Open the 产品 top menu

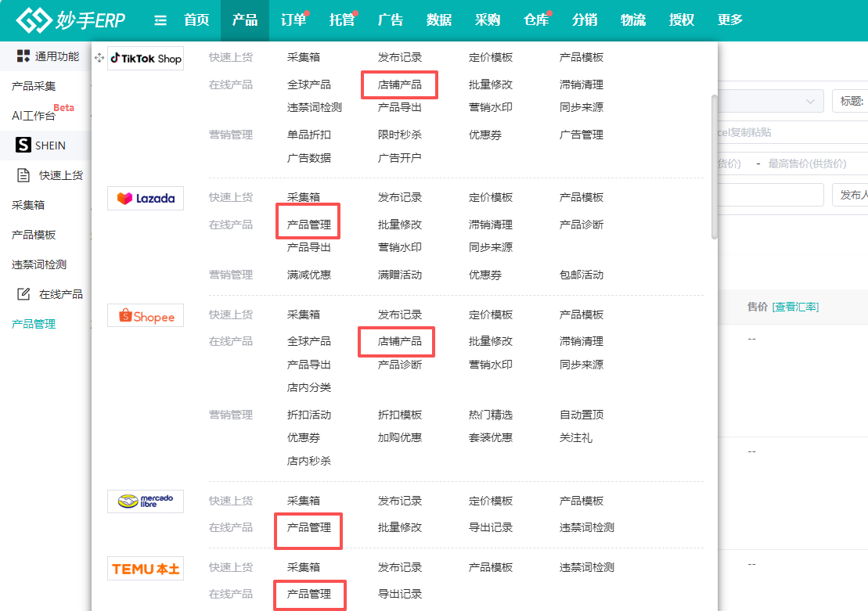click(x=245, y=20)
